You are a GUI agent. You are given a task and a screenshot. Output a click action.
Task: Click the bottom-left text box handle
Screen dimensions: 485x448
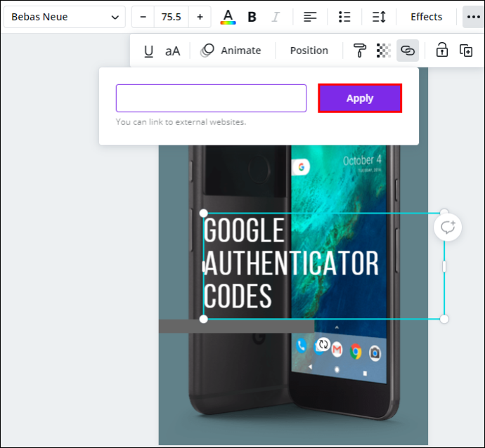pos(204,319)
